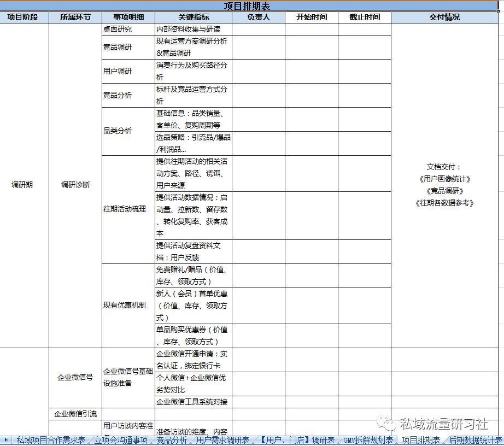
Task: Select the 文档交付 delivery cell
Action: (444, 185)
